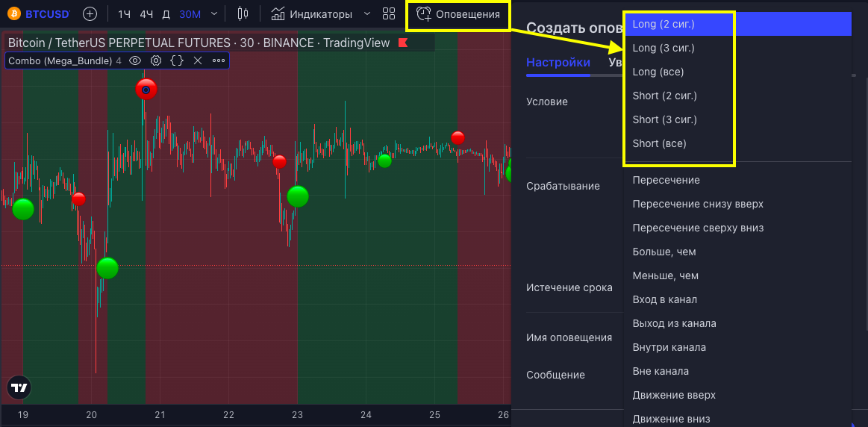Open Combo indicator source code braces icon

coord(177,61)
